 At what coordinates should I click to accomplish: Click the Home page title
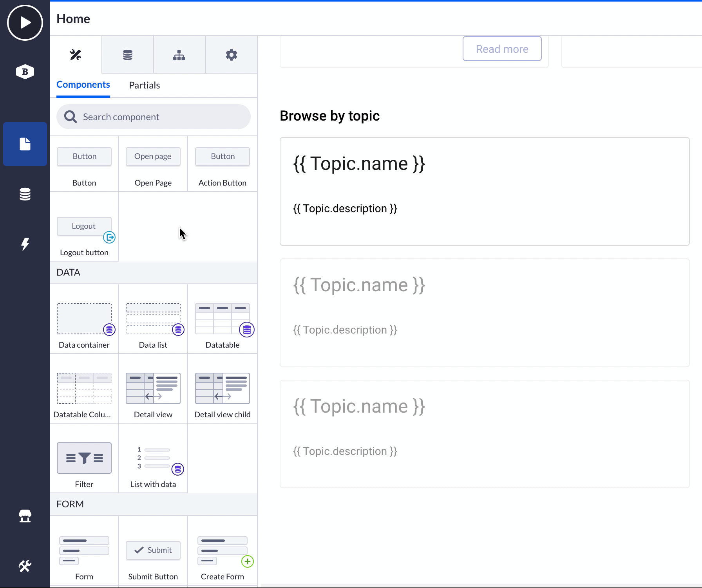(x=73, y=19)
